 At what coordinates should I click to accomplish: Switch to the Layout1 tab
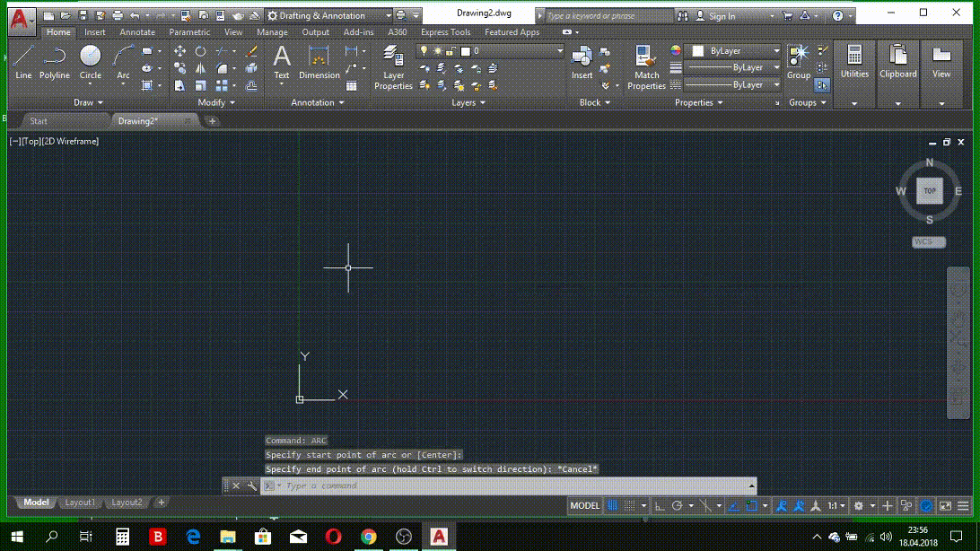80,503
